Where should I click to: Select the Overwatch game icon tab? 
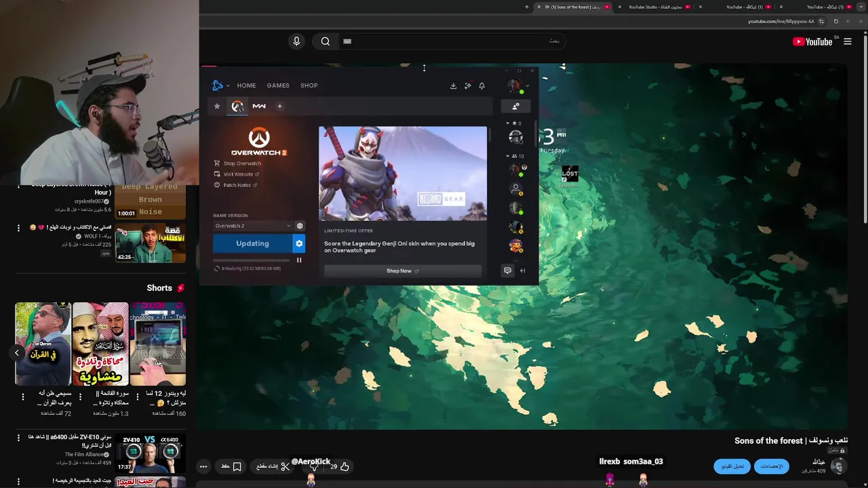tap(237, 106)
